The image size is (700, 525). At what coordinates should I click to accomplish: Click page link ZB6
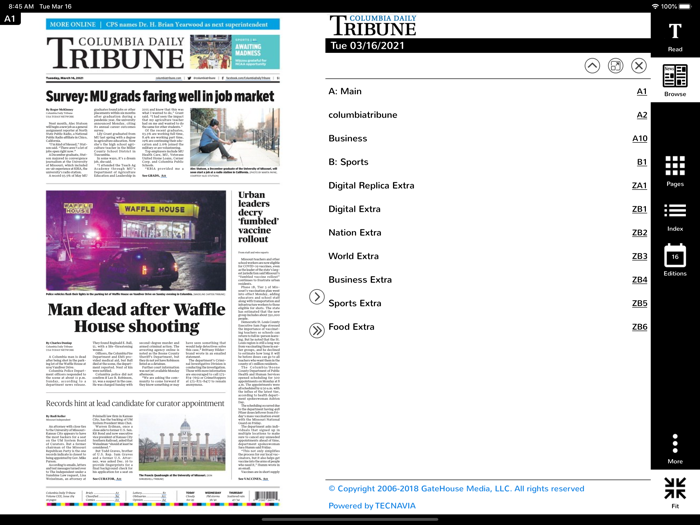click(639, 327)
